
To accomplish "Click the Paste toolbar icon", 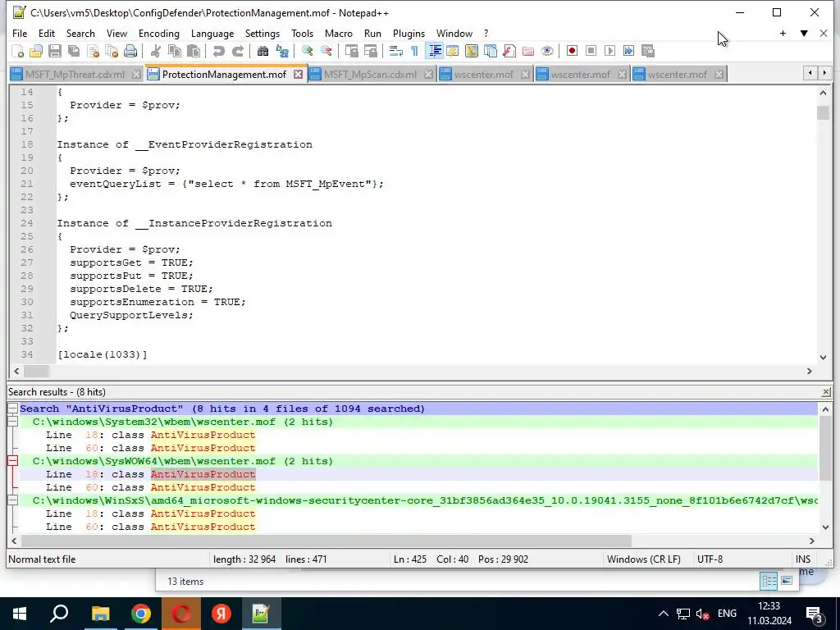I will [194, 51].
